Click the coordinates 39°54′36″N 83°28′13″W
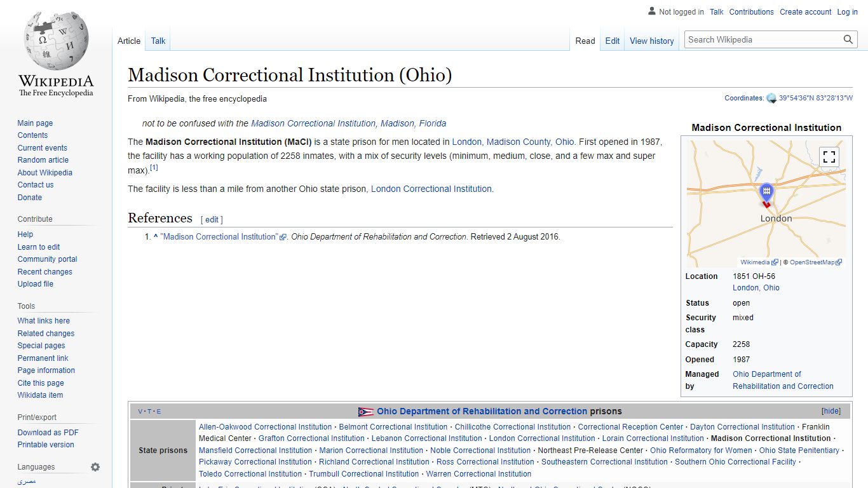 816,98
